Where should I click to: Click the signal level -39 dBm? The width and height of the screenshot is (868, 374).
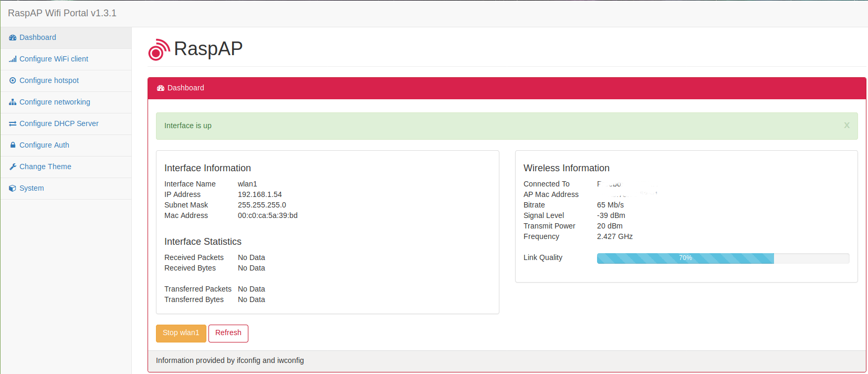(x=611, y=215)
